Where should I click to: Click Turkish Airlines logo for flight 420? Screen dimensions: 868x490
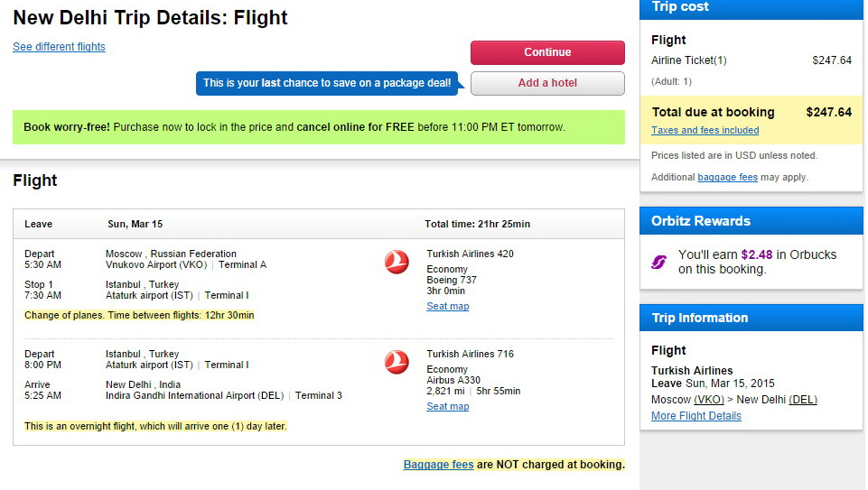[397, 263]
